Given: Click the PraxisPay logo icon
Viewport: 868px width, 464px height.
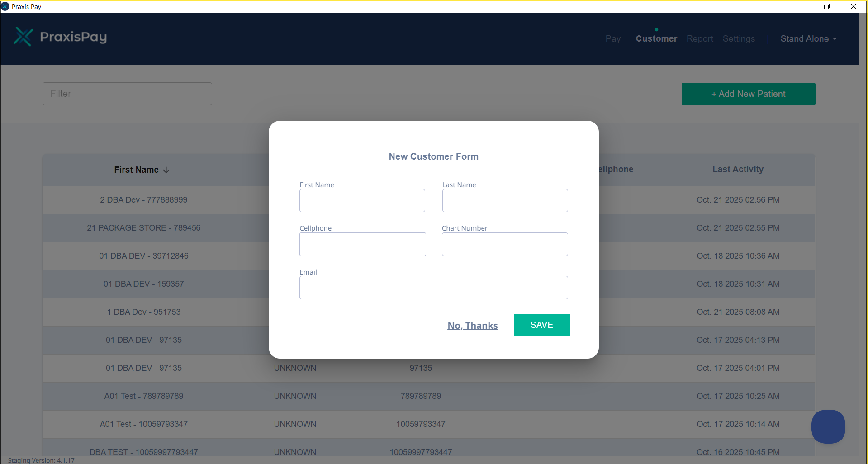Looking at the screenshot, I should click(24, 37).
